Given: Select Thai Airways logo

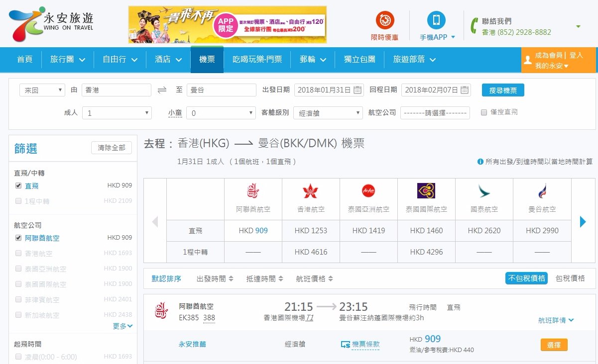Looking at the screenshot, I should 426,190.
